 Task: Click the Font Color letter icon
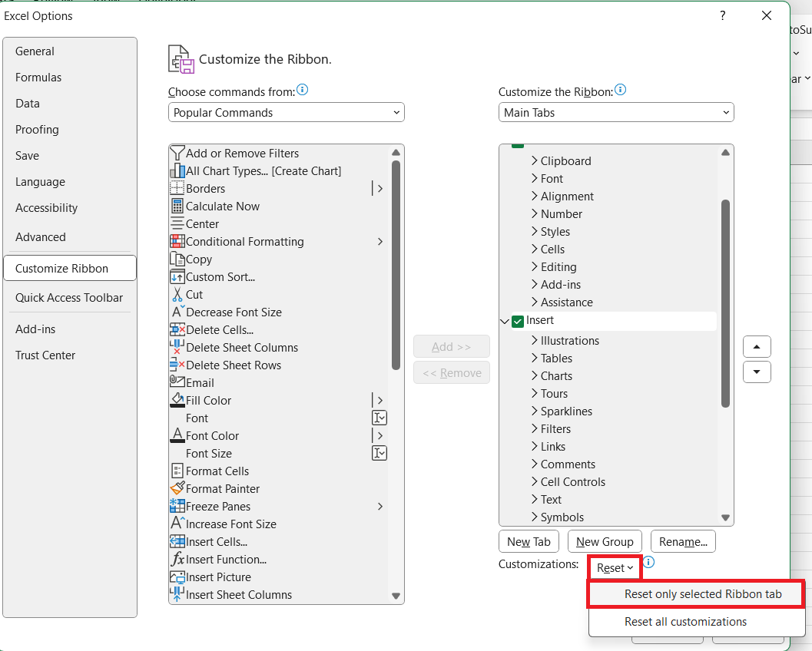click(x=177, y=435)
